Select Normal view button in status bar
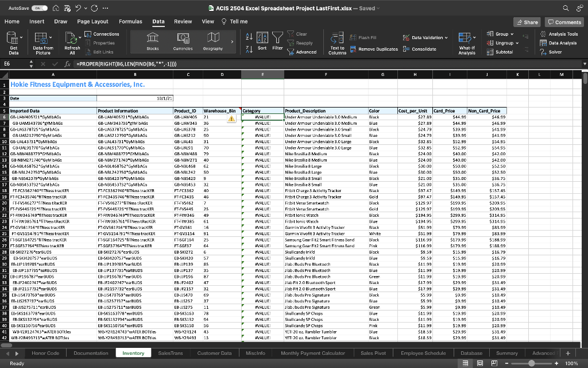The height and width of the screenshot is (368, 588). [465, 363]
